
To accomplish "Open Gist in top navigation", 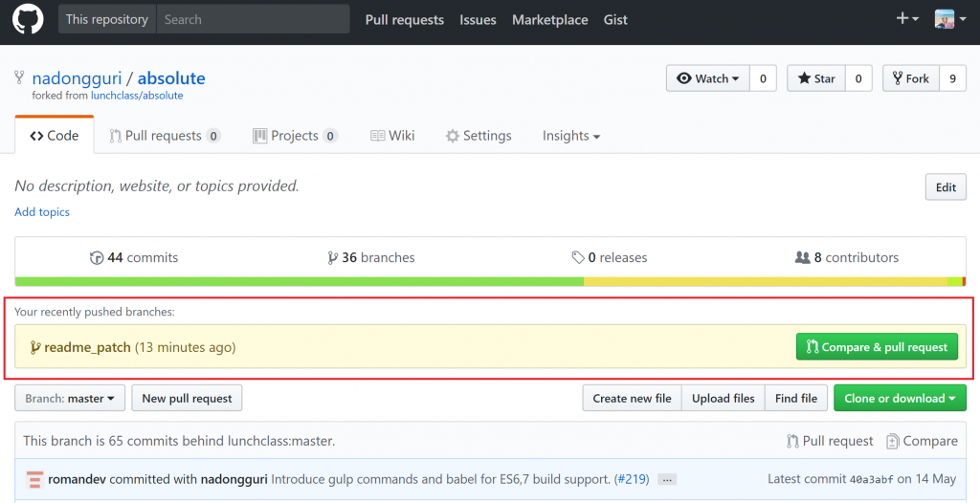I will tap(615, 20).
